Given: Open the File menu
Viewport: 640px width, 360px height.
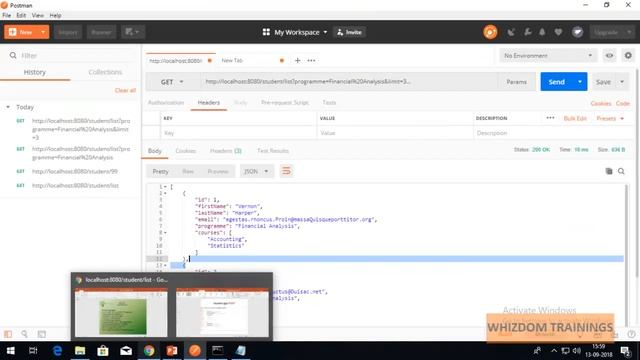Looking at the screenshot, I should (7, 16).
